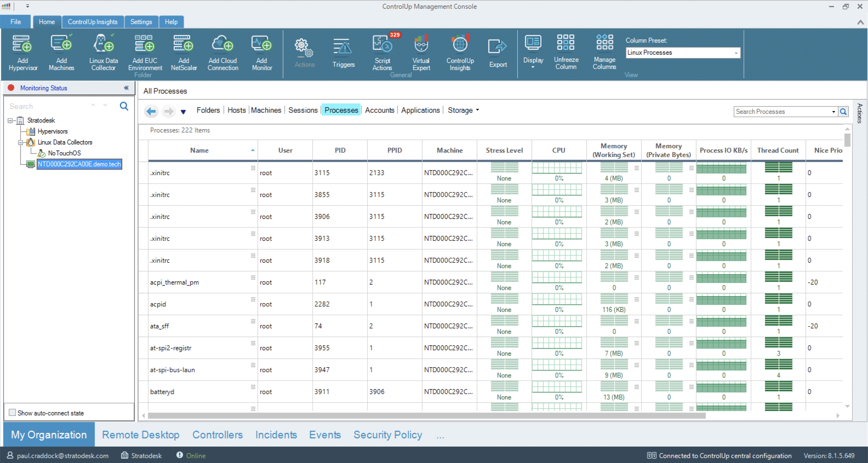Click the user account status icon
Viewport: 868px width, 463px height.
[10, 455]
